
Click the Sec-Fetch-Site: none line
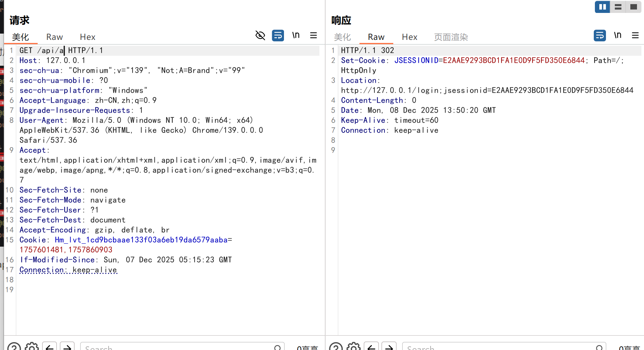tap(64, 190)
